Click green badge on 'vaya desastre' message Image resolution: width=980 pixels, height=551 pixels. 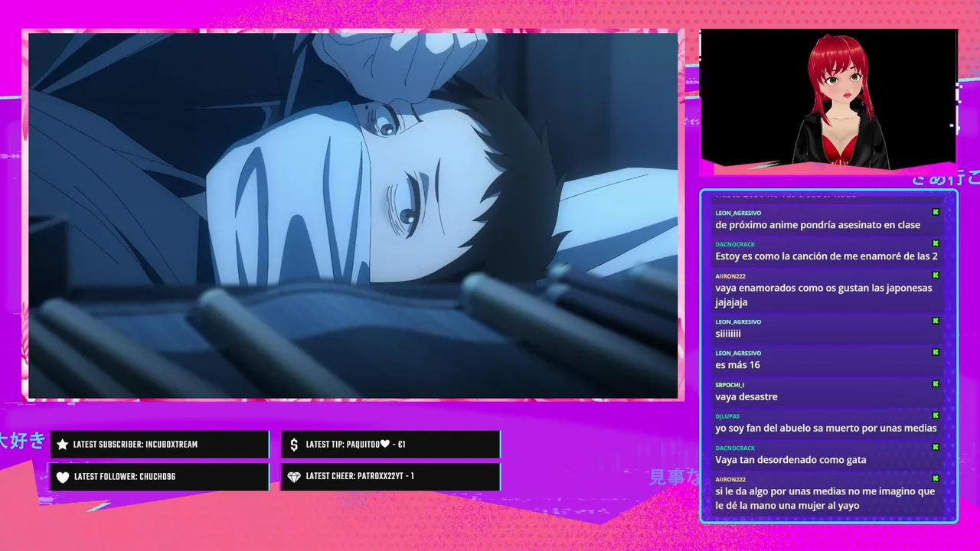[936, 383]
